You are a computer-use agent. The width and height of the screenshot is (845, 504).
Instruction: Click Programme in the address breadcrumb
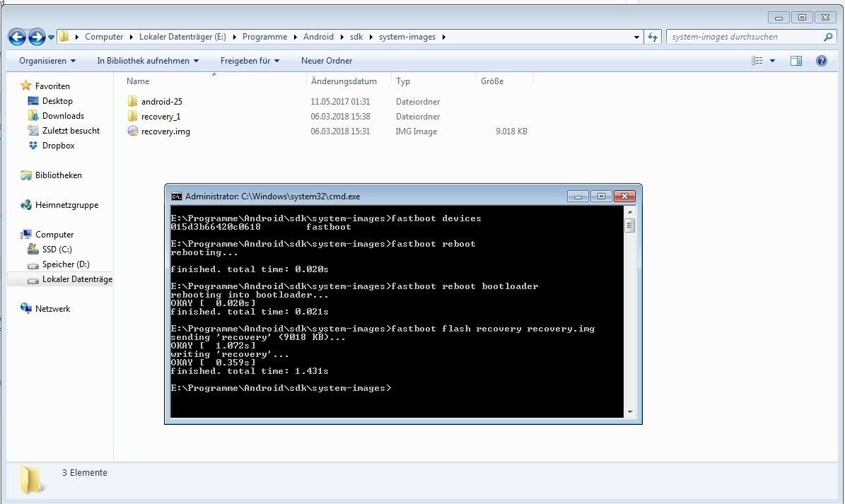point(264,37)
